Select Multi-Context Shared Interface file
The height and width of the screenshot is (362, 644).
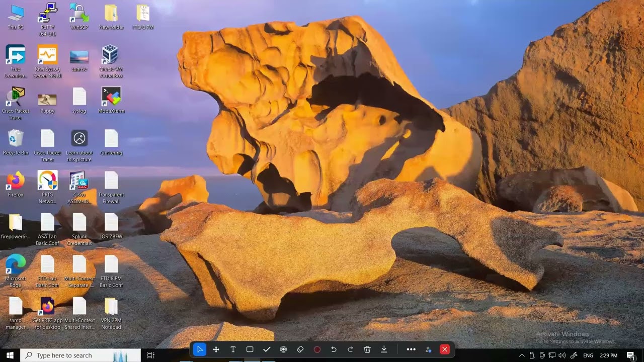79,313
